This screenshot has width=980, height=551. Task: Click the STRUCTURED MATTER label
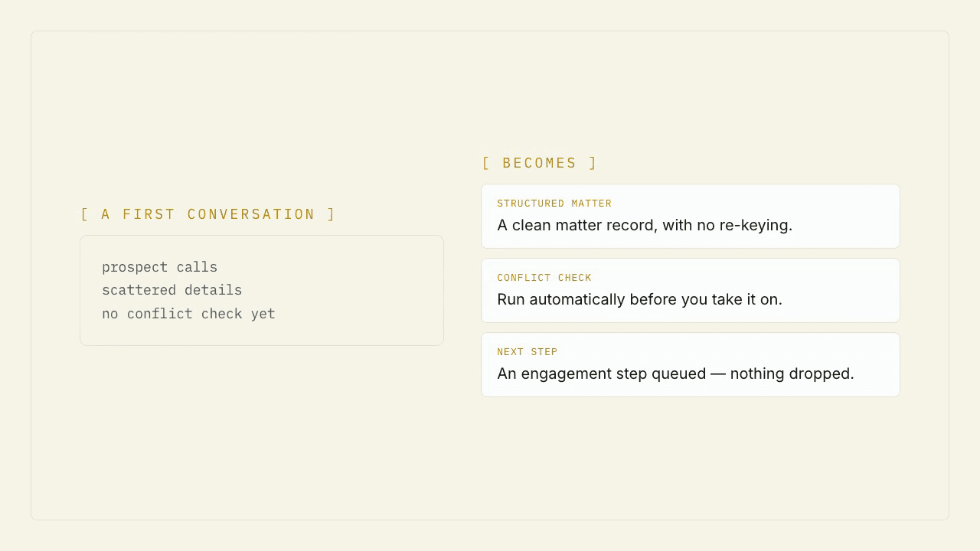[554, 204]
